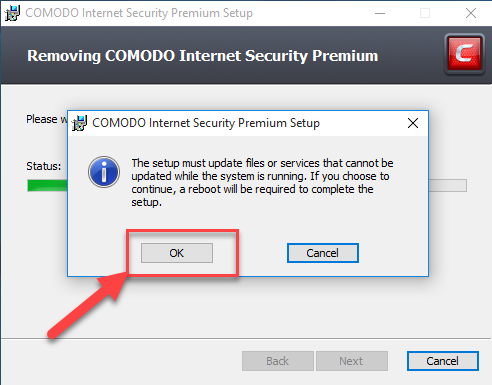Screen dimensions: 492x385
Task: Click the reboot required message text
Action: 262,183
